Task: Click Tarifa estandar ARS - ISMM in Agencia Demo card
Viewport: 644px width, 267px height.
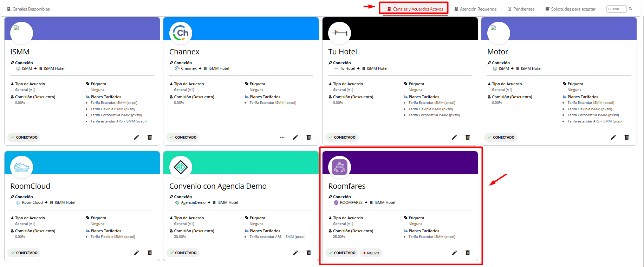Action: point(278,237)
